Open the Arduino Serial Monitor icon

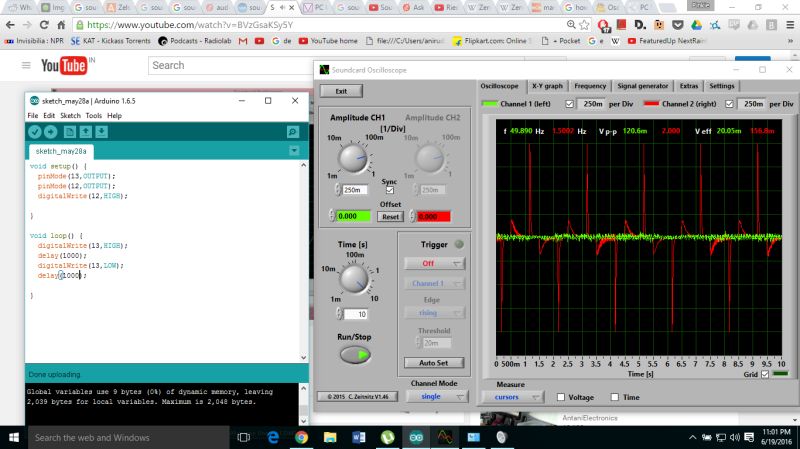point(293,132)
